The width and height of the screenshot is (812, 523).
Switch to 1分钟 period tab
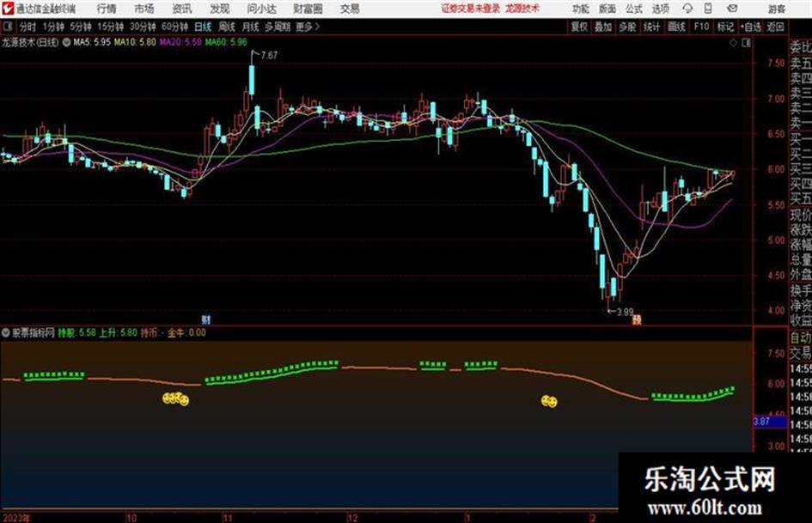pos(53,27)
